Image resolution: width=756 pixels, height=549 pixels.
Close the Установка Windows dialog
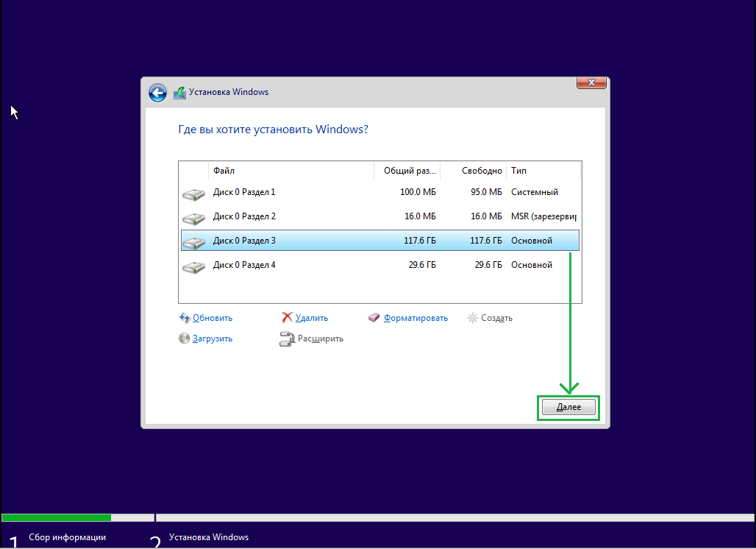pyautogui.click(x=591, y=82)
